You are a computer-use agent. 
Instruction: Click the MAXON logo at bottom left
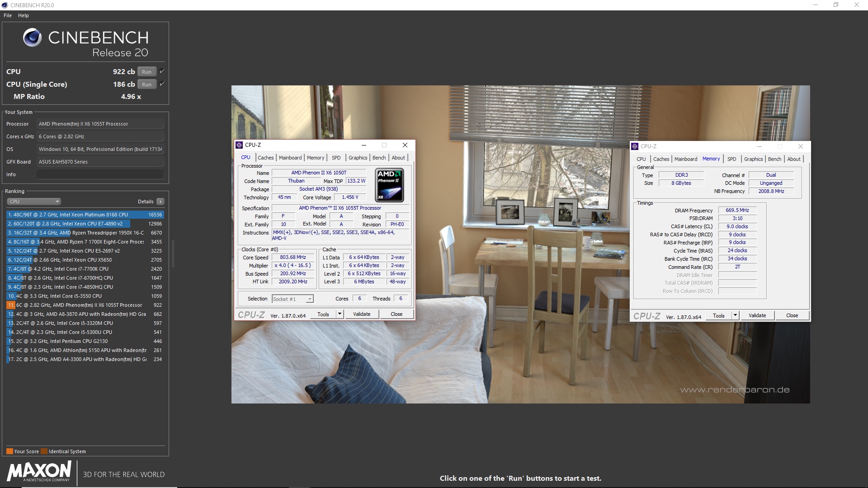(39, 471)
